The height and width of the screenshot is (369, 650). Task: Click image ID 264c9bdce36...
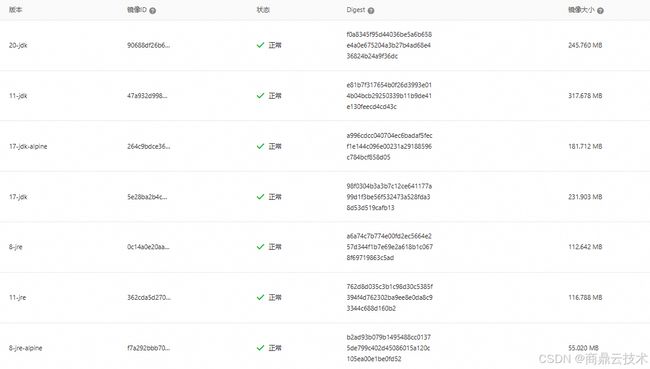tap(148, 146)
